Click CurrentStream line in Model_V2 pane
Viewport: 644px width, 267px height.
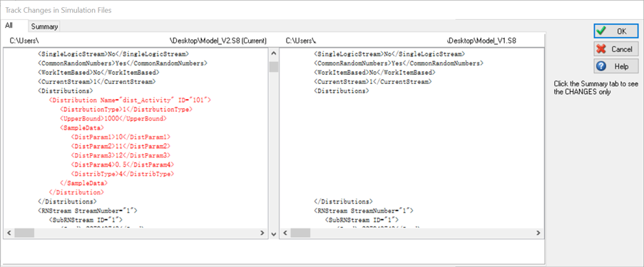[96, 82]
